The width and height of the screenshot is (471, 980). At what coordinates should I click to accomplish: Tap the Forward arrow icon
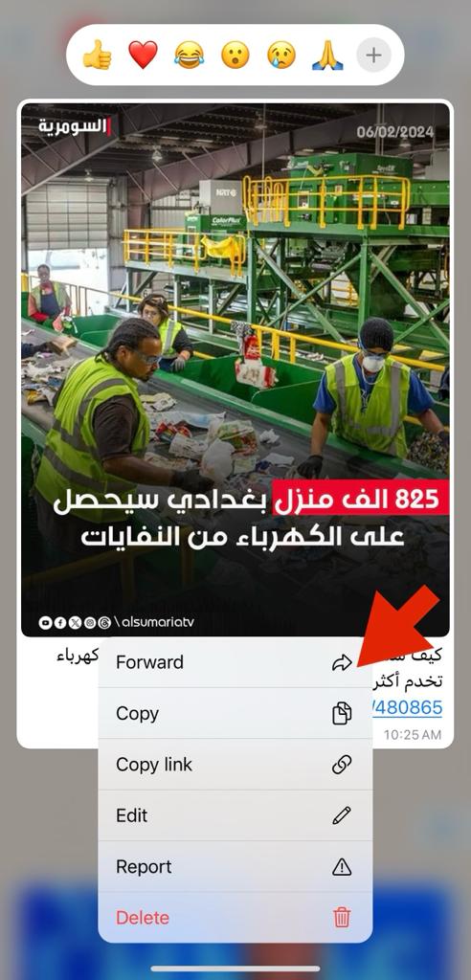point(342,662)
